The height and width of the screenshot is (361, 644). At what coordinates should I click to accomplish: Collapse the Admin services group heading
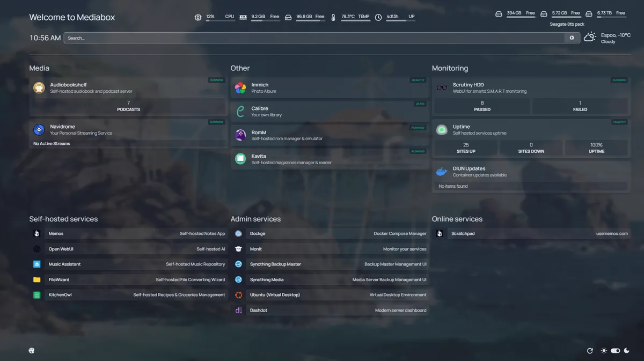point(255,219)
